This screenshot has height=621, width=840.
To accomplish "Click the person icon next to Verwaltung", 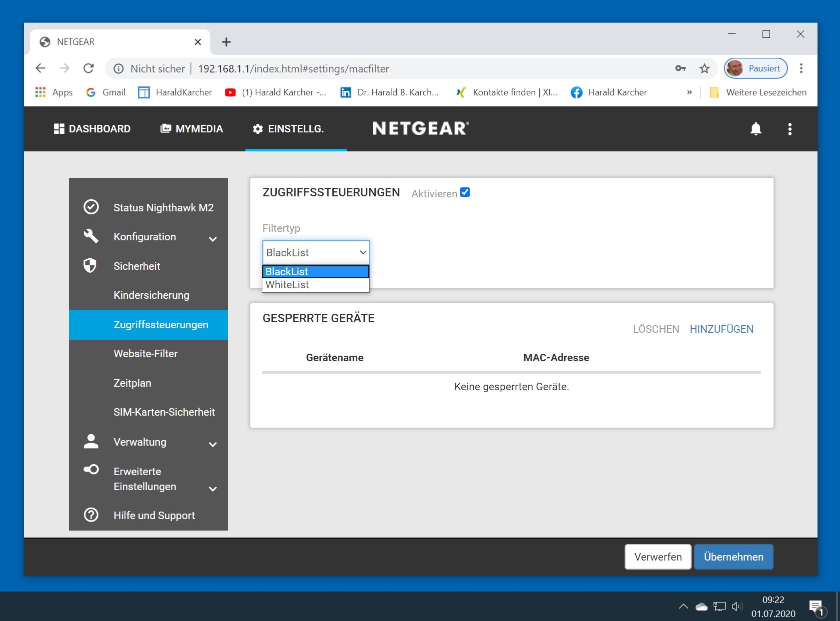I will (x=91, y=442).
